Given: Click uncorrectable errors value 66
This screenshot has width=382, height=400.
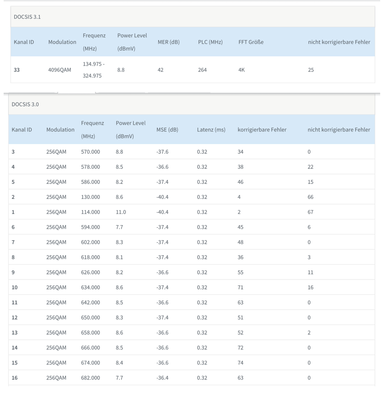Looking at the screenshot, I should tap(310, 197).
